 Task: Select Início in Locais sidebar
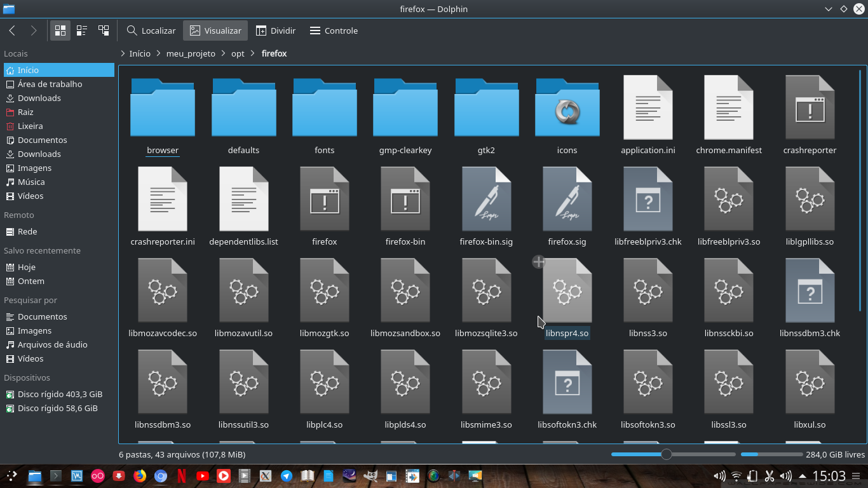click(59, 70)
